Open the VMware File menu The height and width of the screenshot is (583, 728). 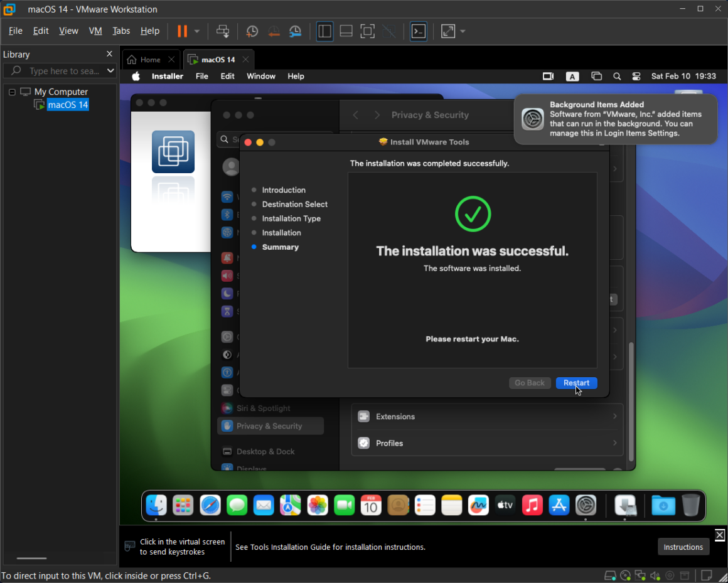15,31
